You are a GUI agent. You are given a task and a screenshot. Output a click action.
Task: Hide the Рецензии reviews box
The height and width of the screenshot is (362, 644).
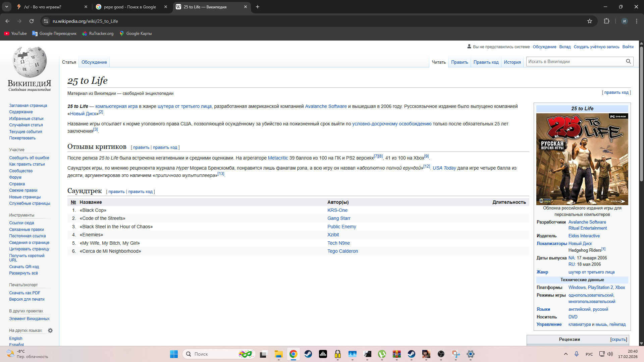[619, 340]
